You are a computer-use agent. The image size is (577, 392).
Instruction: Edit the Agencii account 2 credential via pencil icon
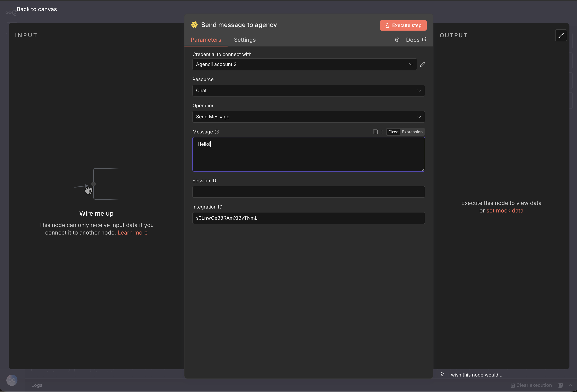click(422, 64)
